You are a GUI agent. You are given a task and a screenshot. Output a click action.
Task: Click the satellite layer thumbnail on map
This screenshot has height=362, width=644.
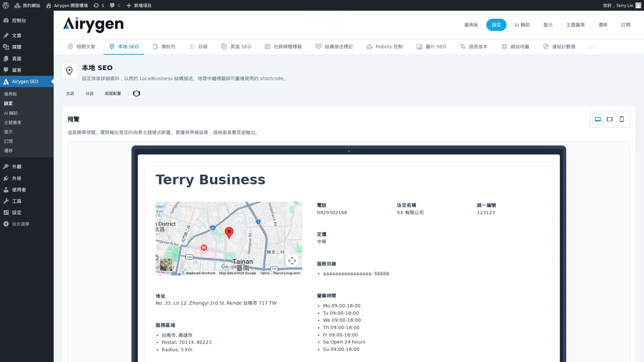(166, 265)
